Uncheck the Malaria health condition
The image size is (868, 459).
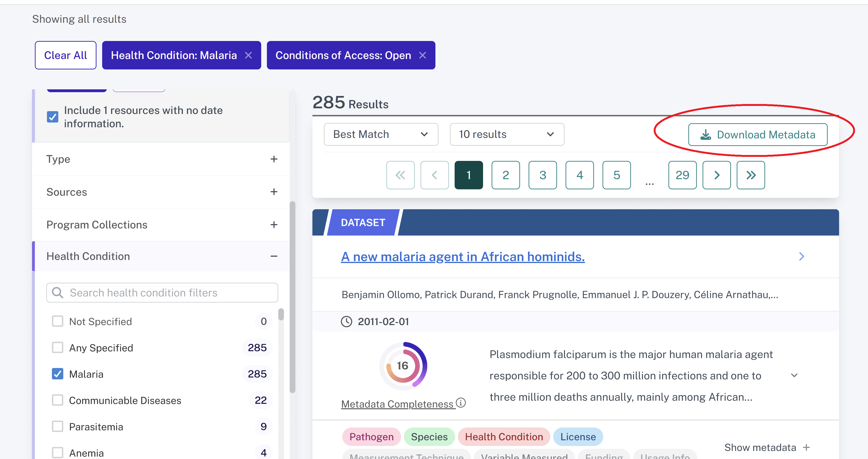(x=58, y=374)
